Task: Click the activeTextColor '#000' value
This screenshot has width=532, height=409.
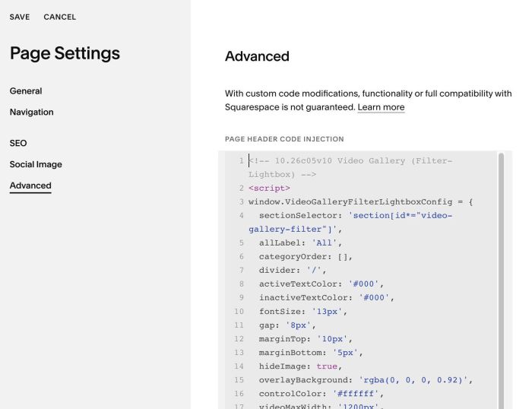Action: (363, 284)
